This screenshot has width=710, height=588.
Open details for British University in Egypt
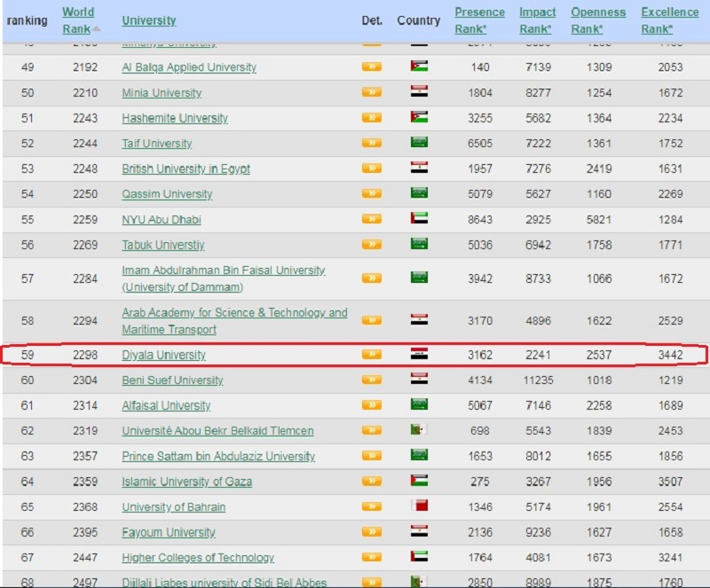[372, 169]
